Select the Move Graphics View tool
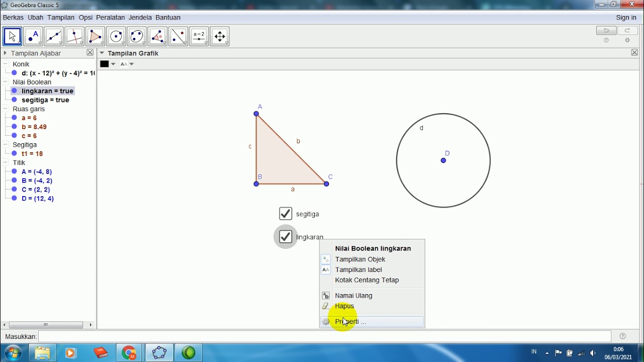 220,36
